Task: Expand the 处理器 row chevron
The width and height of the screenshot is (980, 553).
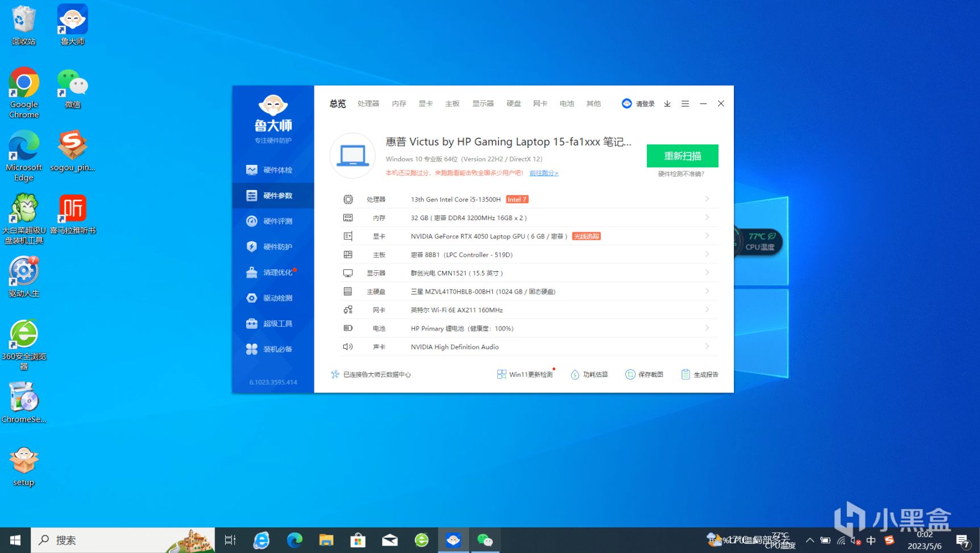Action: point(707,199)
